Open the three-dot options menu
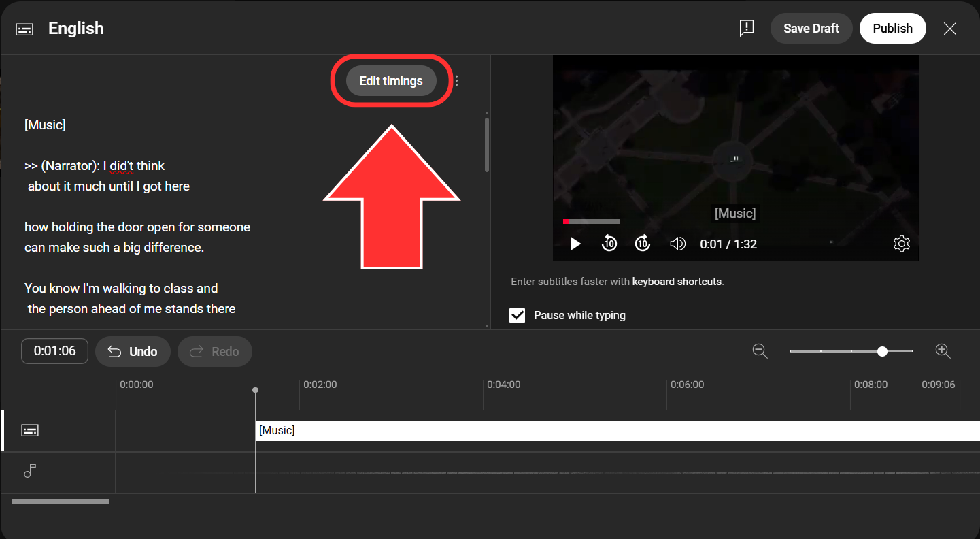The image size is (980, 539). (x=456, y=81)
